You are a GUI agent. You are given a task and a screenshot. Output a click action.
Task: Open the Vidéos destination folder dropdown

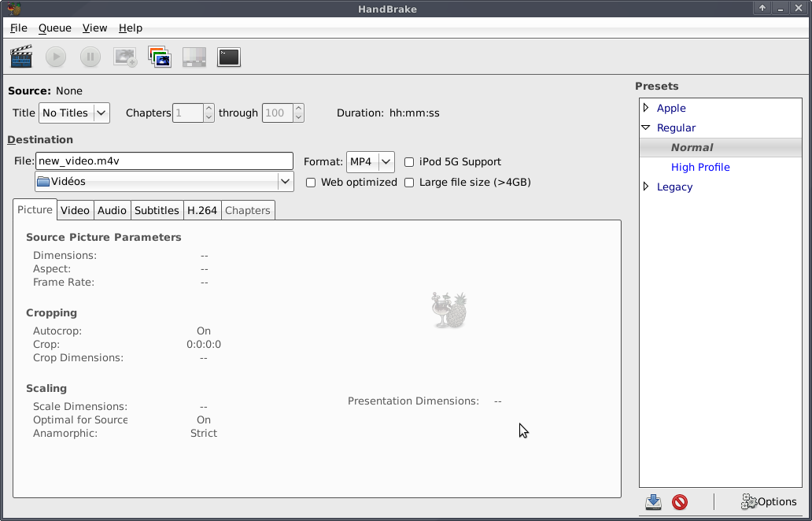click(x=164, y=182)
